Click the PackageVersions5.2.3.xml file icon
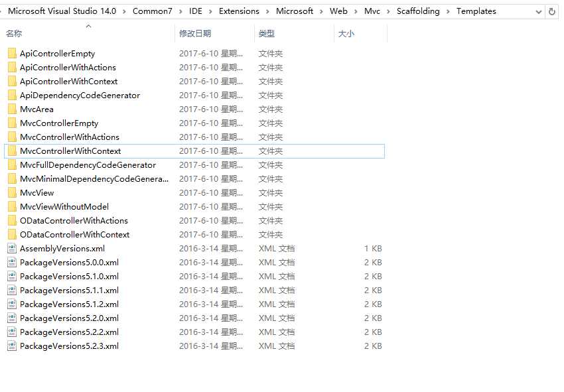Viewport: 564px width, 392px height. [x=12, y=346]
